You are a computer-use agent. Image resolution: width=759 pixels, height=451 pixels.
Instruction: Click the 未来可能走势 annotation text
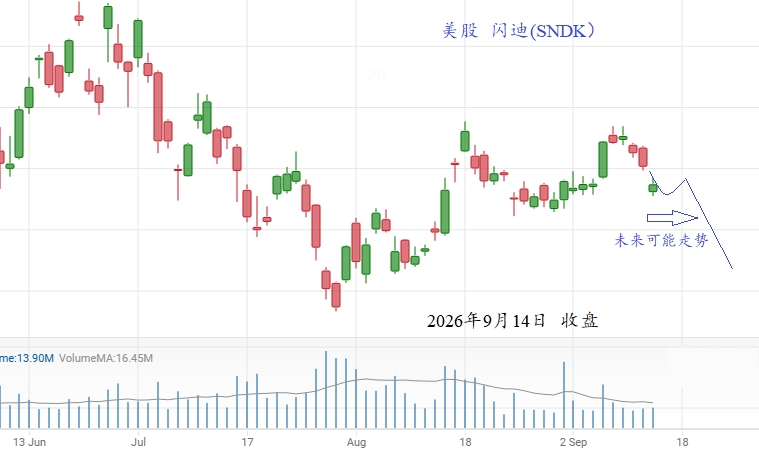click(x=661, y=240)
